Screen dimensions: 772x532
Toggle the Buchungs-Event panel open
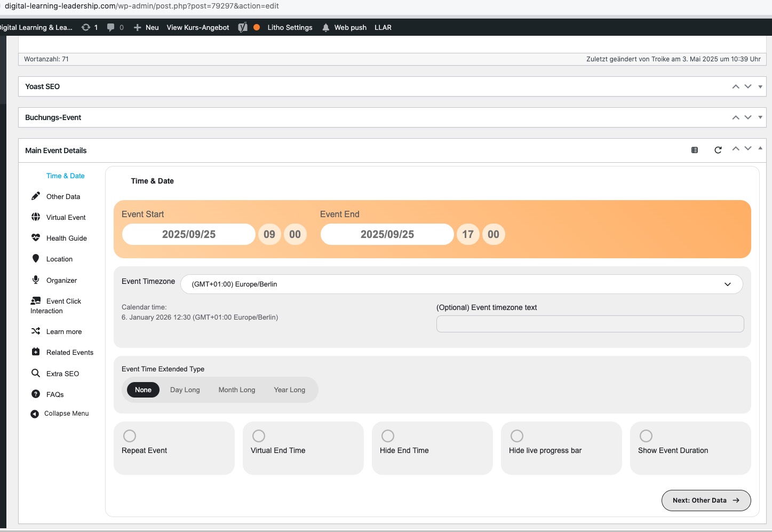coord(760,117)
